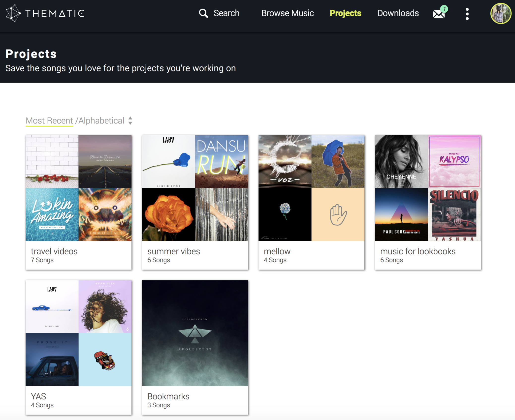The height and width of the screenshot is (420, 515).
Task: Click the hydrangea on black cover
Action: point(285,215)
